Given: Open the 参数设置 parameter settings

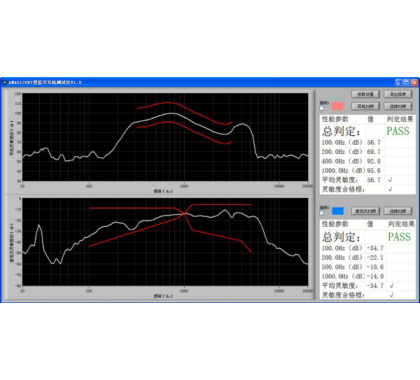Looking at the screenshot, I should [365, 94].
